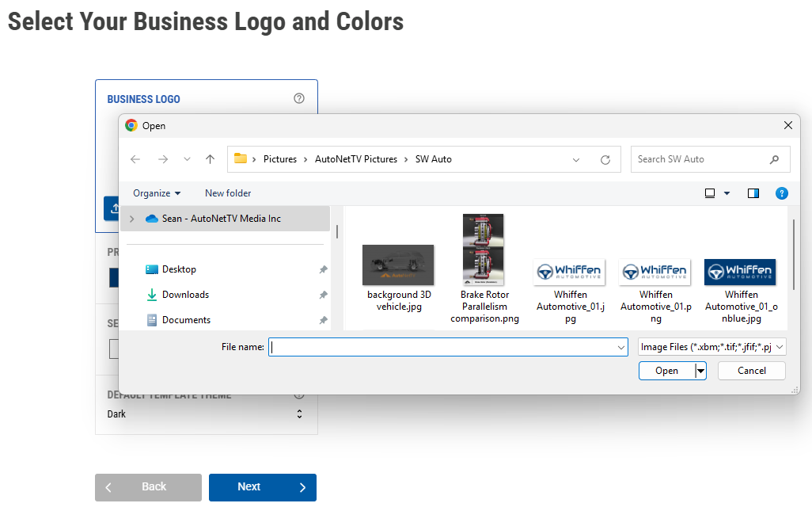This screenshot has width=812, height=507.
Task: Select SW Auto breadcrumb segment
Action: coord(434,159)
